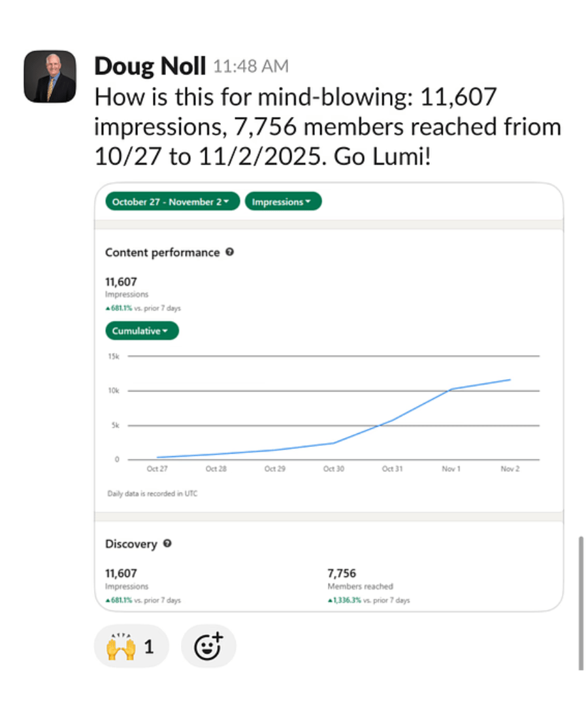
Task: Expand the Cumulative view dropdown
Action: click(x=141, y=331)
